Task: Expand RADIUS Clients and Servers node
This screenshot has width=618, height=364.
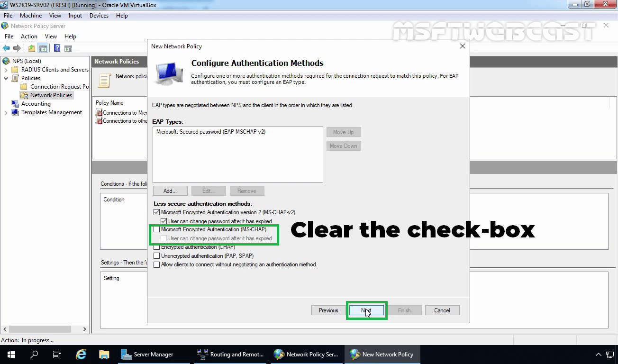Action: click(x=6, y=70)
